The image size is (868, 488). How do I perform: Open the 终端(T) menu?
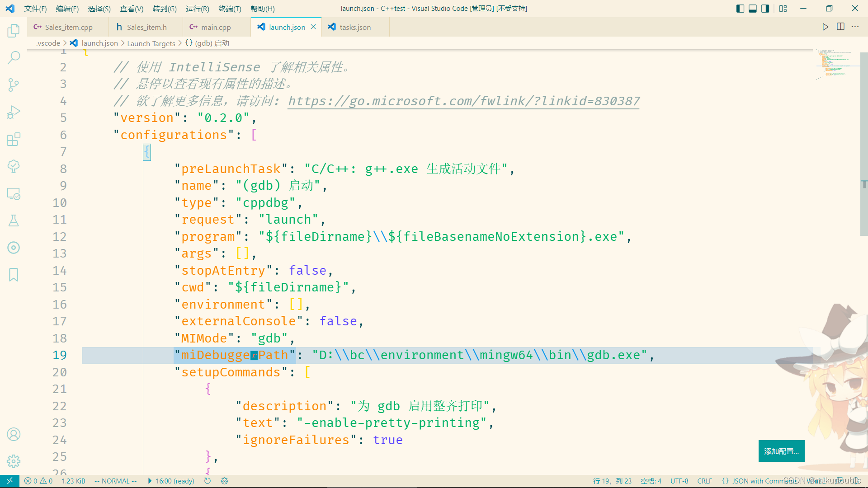[229, 9]
